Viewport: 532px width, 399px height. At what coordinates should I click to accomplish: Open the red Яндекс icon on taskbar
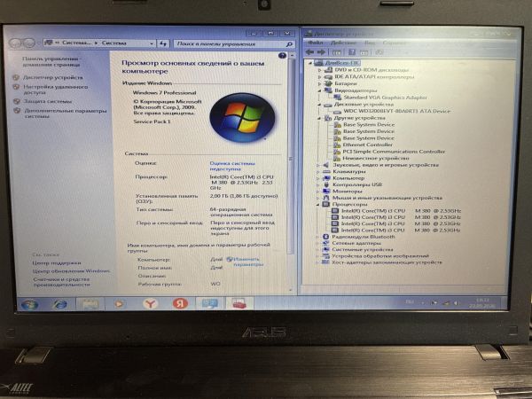click(x=180, y=303)
